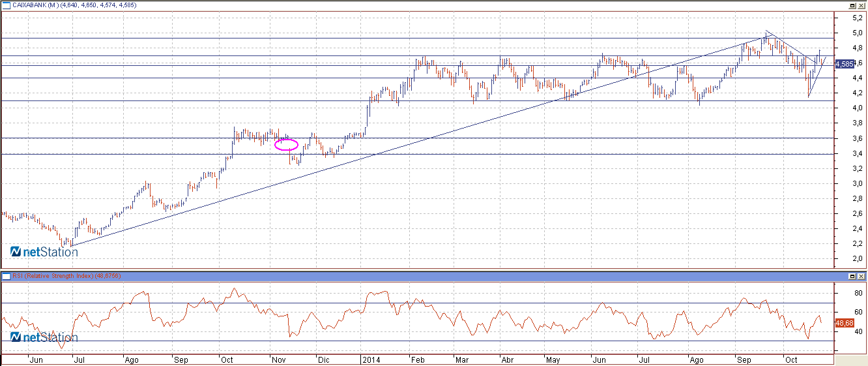Screen dimensions: 868x366
Task: Click the 2014 label on time axis
Action: point(371,359)
